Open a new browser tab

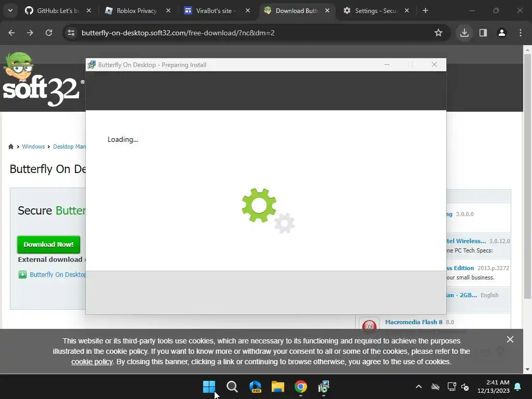[x=425, y=10]
